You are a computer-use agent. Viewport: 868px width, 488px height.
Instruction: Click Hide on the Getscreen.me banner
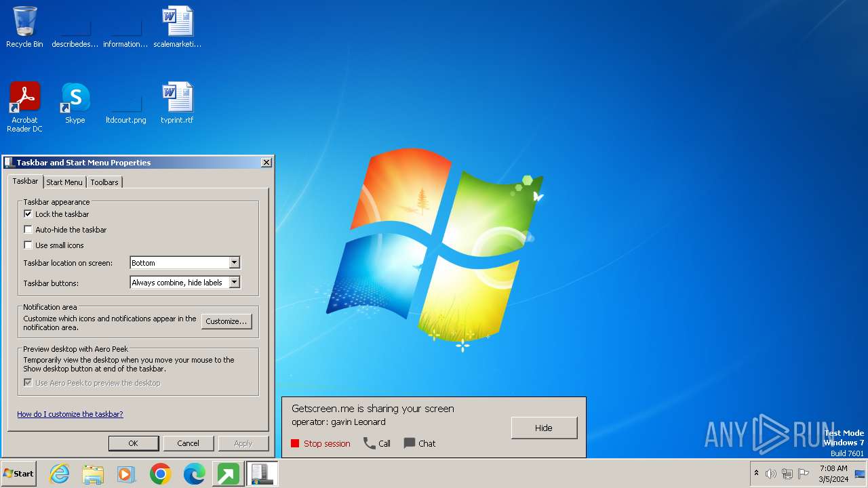click(544, 428)
